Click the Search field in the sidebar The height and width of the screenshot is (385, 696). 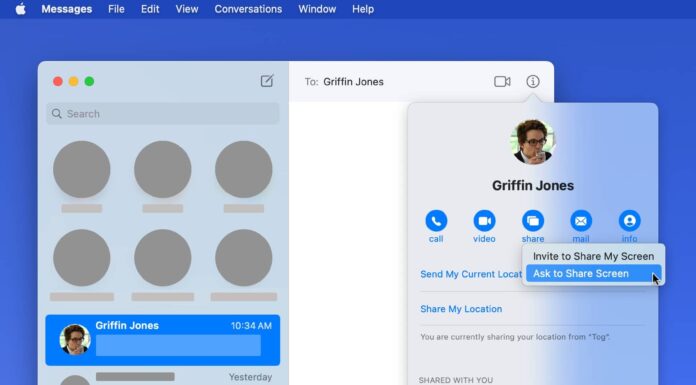point(163,114)
